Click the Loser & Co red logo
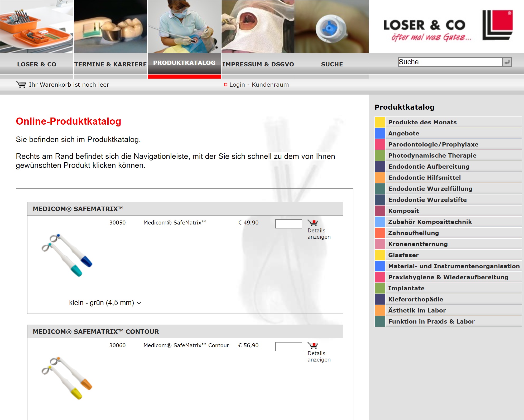Viewport: 524px width, 420px height. [x=497, y=25]
